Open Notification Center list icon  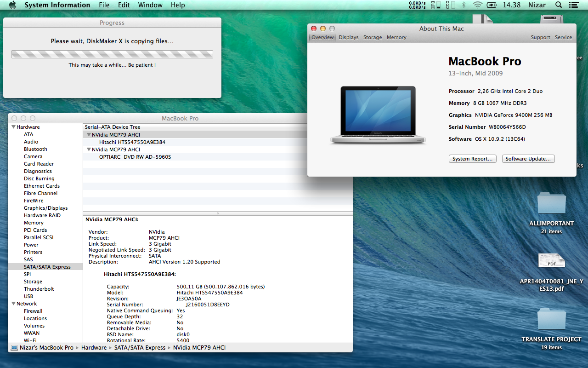(x=573, y=5)
